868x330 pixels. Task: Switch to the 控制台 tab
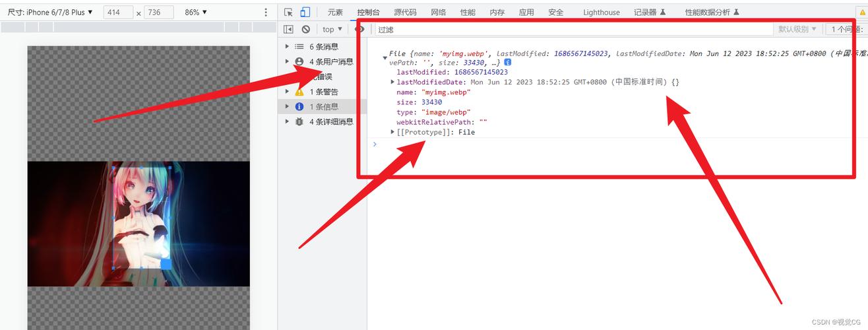368,12
